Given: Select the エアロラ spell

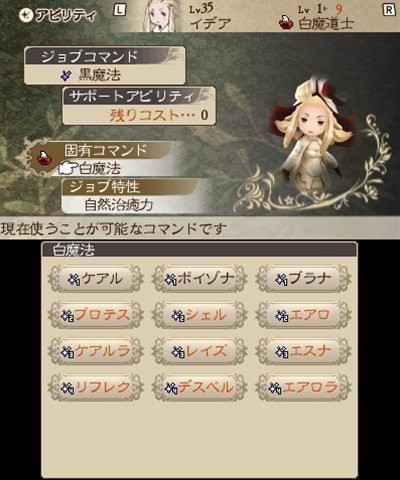Looking at the screenshot, I should pos(303,387).
